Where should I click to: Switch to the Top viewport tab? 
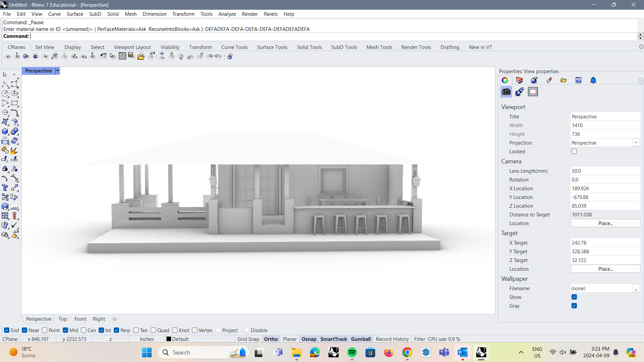[x=62, y=319]
